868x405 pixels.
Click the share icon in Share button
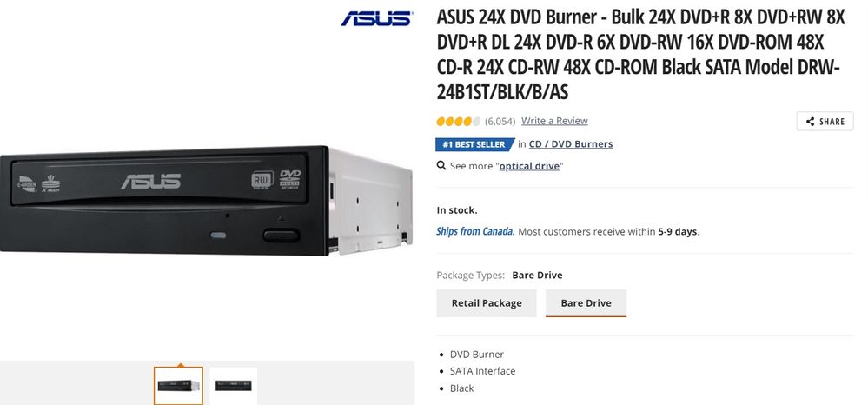click(810, 122)
